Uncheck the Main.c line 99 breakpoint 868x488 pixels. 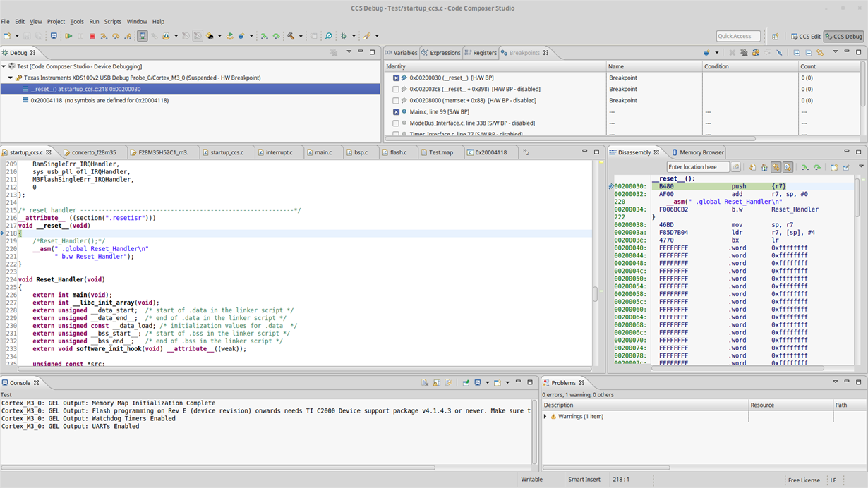click(396, 111)
